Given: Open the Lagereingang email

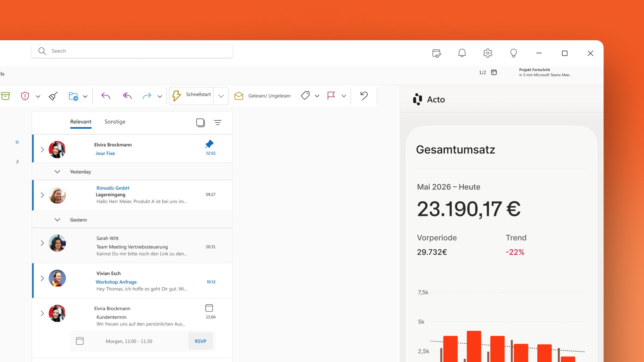Looking at the screenshot, I should click(x=132, y=195).
